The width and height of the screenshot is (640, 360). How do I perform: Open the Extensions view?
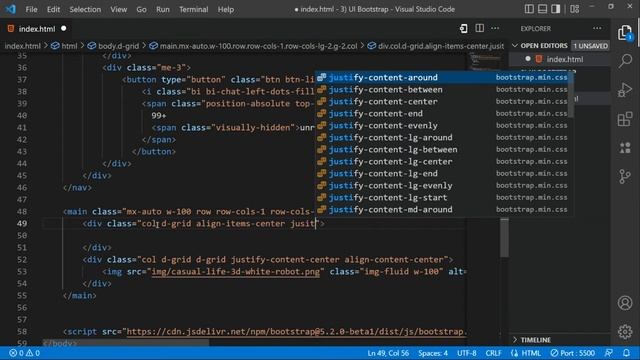click(x=625, y=119)
